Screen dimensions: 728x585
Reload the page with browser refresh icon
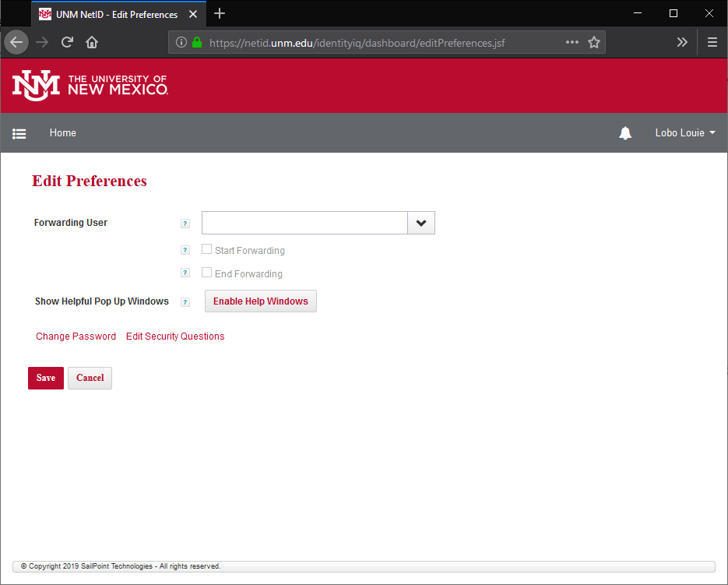(x=67, y=42)
